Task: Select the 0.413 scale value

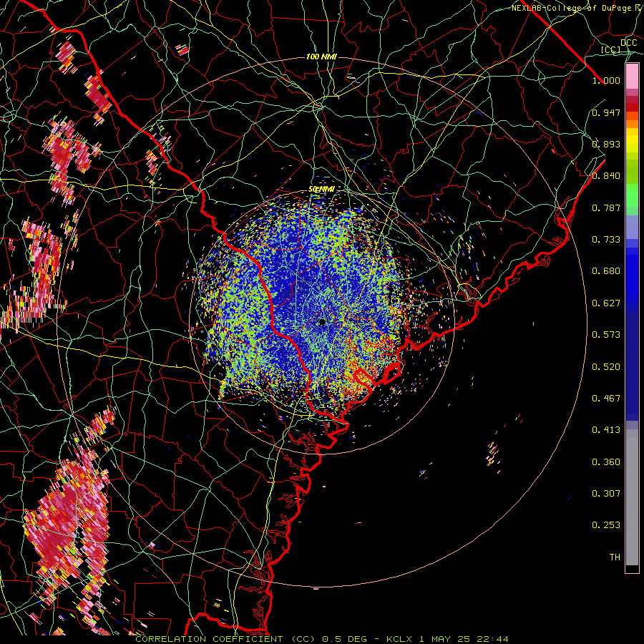Action: tap(606, 430)
